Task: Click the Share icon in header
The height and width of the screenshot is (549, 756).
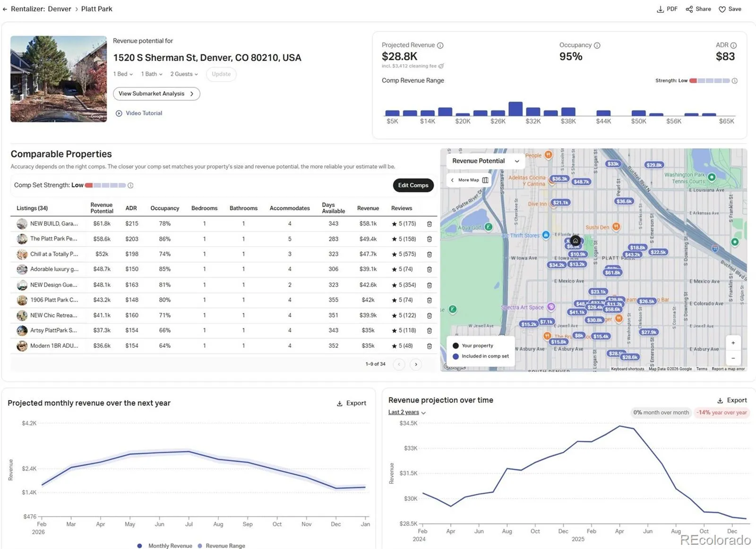Action: click(689, 9)
